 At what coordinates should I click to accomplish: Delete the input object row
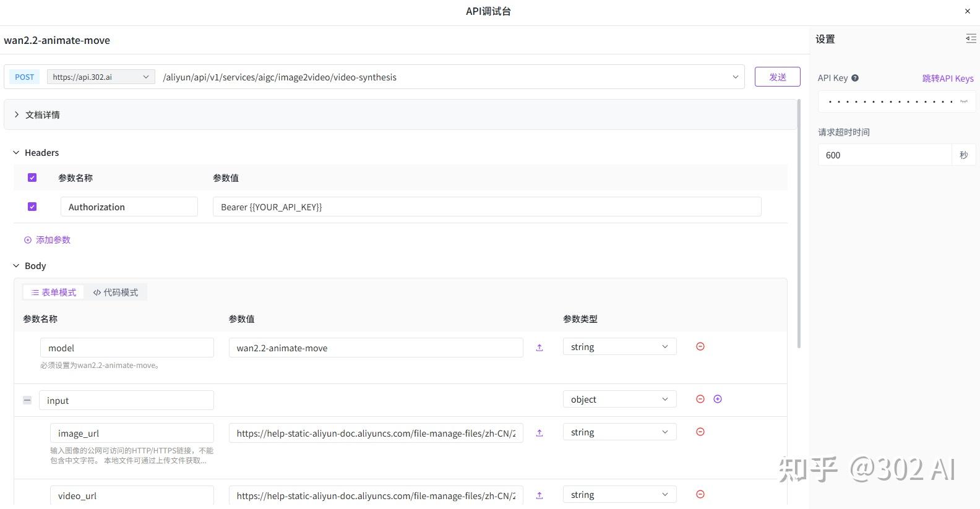point(700,400)
